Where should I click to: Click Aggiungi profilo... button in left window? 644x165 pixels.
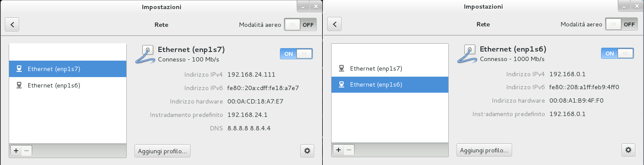[x=163, y=151]
